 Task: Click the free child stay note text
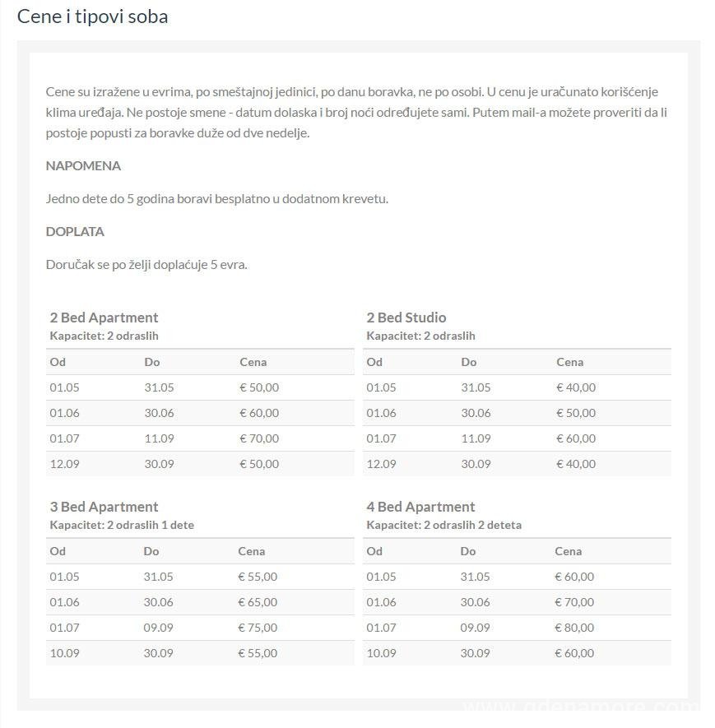click(x=216, y=198)
